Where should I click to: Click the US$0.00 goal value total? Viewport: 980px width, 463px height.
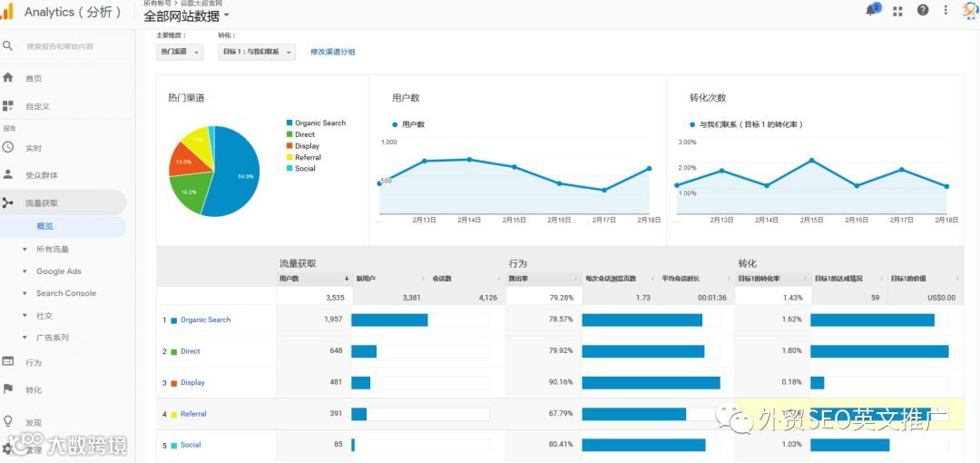coord(941,298)
